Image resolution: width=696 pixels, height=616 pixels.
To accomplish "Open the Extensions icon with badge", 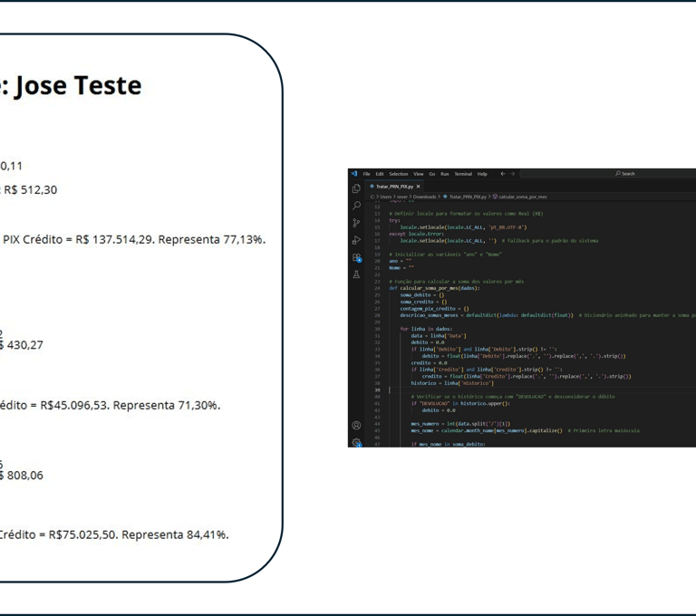I will (356, 257).
